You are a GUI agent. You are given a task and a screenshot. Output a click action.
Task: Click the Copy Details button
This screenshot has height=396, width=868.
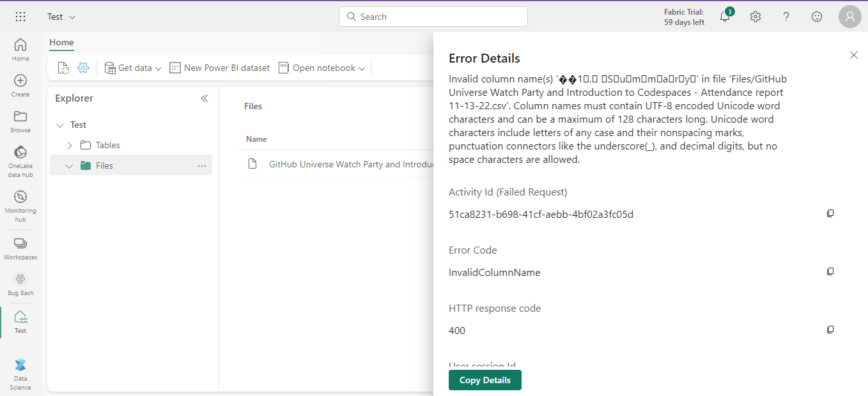[484, 379]
